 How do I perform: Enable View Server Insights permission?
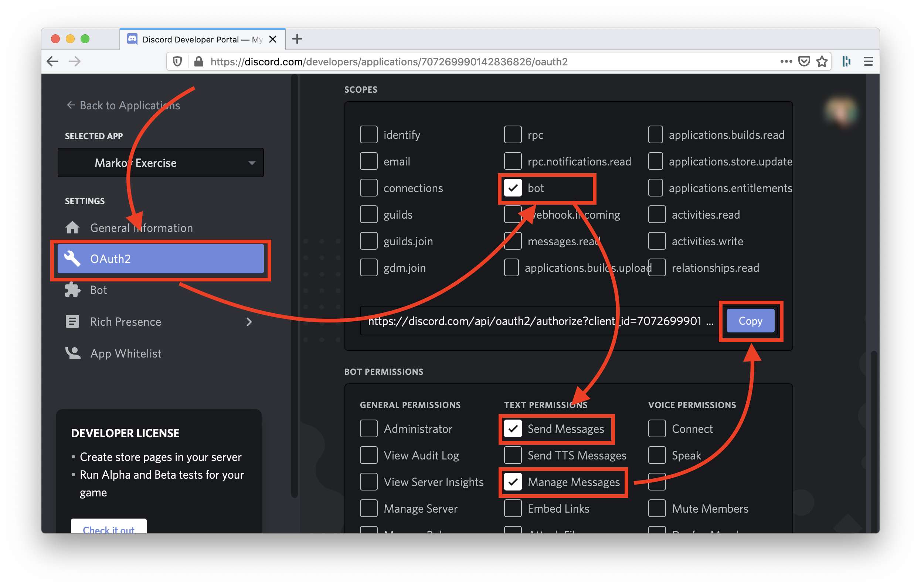click(x=369, y=482)
